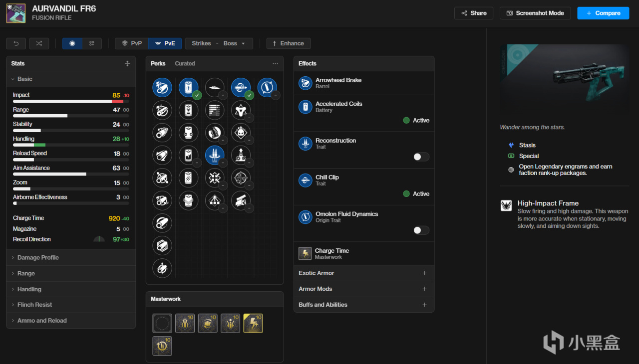
Task: Select the empty masterwork slot
Action: click(162, 323)
